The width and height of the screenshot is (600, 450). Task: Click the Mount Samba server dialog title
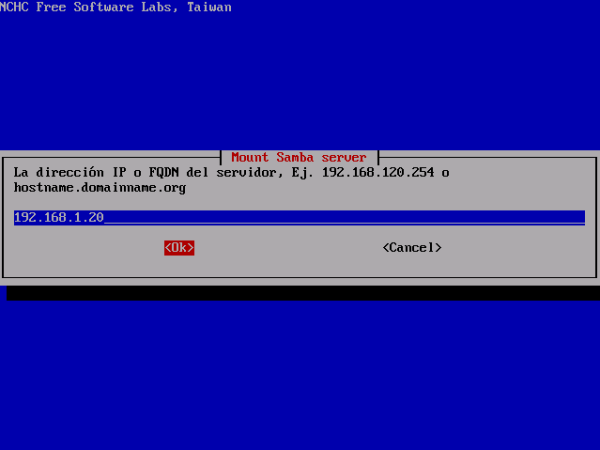point(298,157)
